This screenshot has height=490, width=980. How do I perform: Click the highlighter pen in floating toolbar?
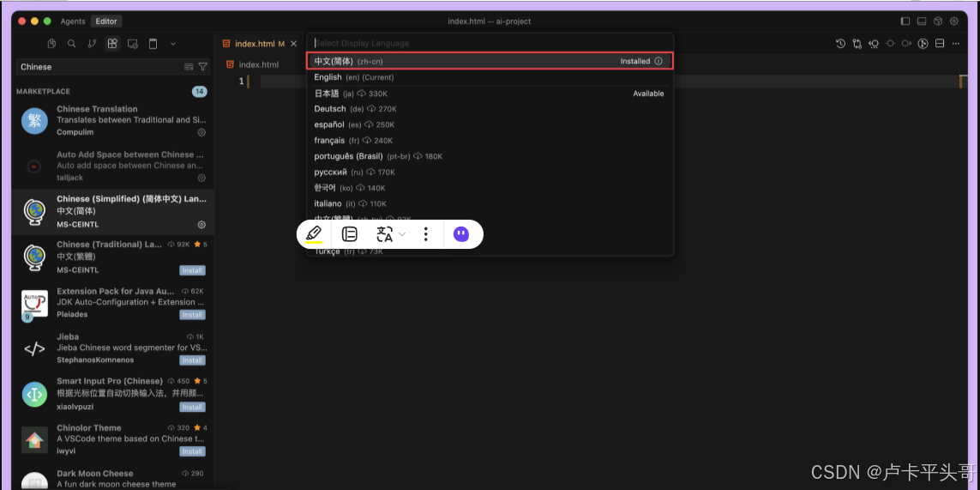coord(313,234)
